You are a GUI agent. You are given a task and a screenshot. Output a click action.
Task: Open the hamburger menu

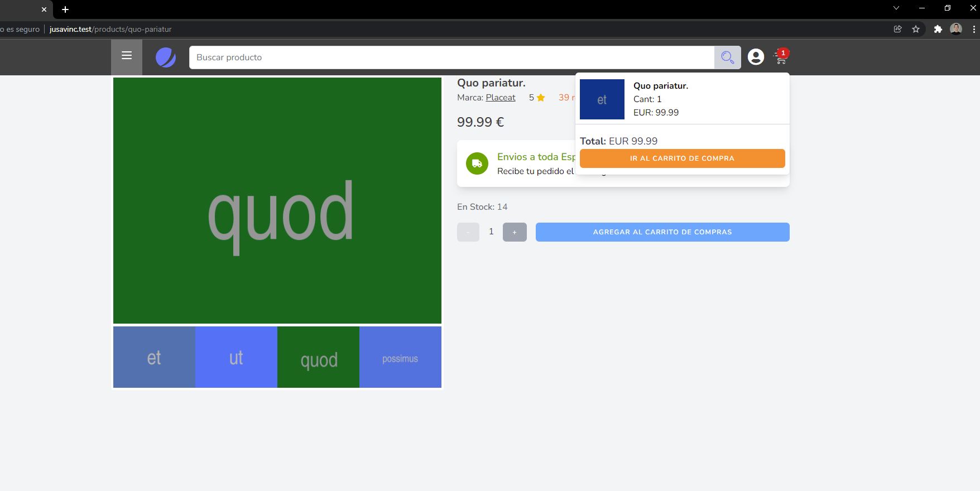[127, 56]
